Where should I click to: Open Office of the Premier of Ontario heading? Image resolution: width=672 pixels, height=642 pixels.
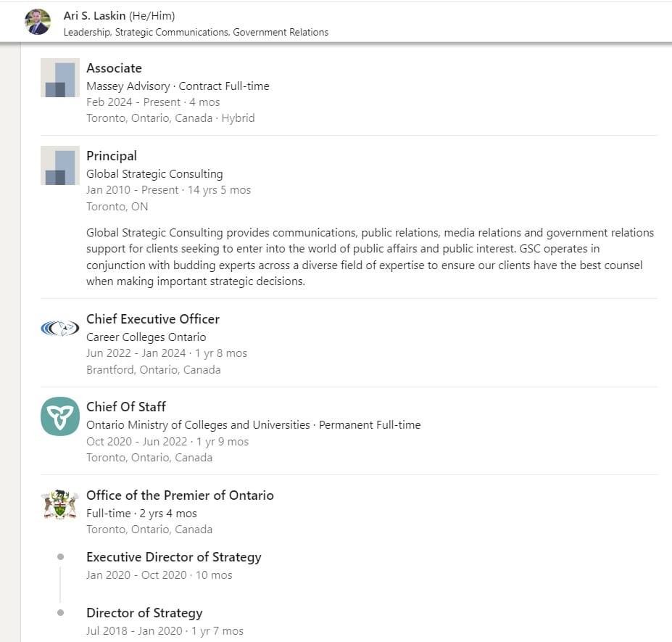[180, 495]
